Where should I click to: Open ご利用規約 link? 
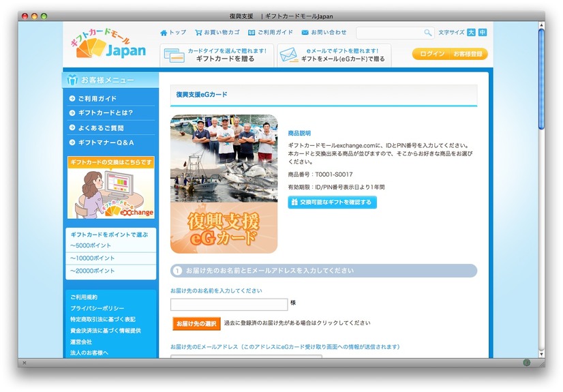click(84, 297)
